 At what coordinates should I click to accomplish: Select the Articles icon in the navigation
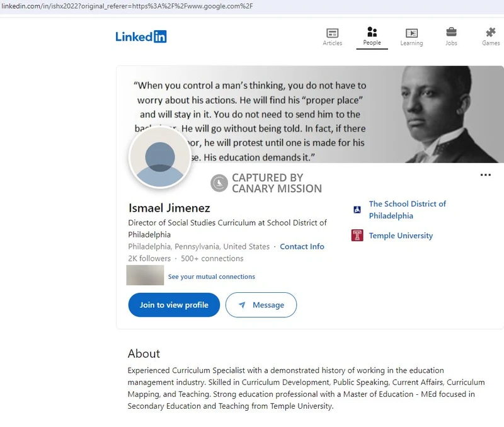coord(332,31)
